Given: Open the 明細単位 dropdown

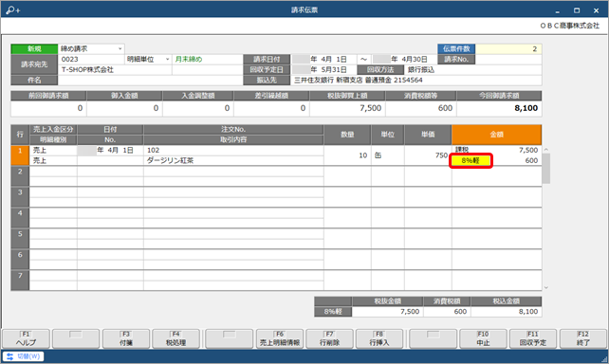Looking at the screenshot, I should point(167,60).
